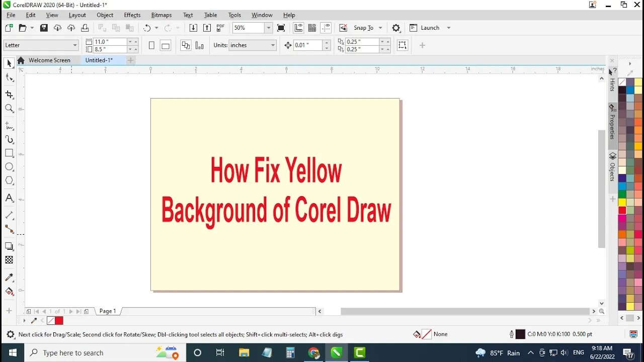Screen dimensions: 644x362
Task: Open the Effects menu
Action: coord(132,15)
